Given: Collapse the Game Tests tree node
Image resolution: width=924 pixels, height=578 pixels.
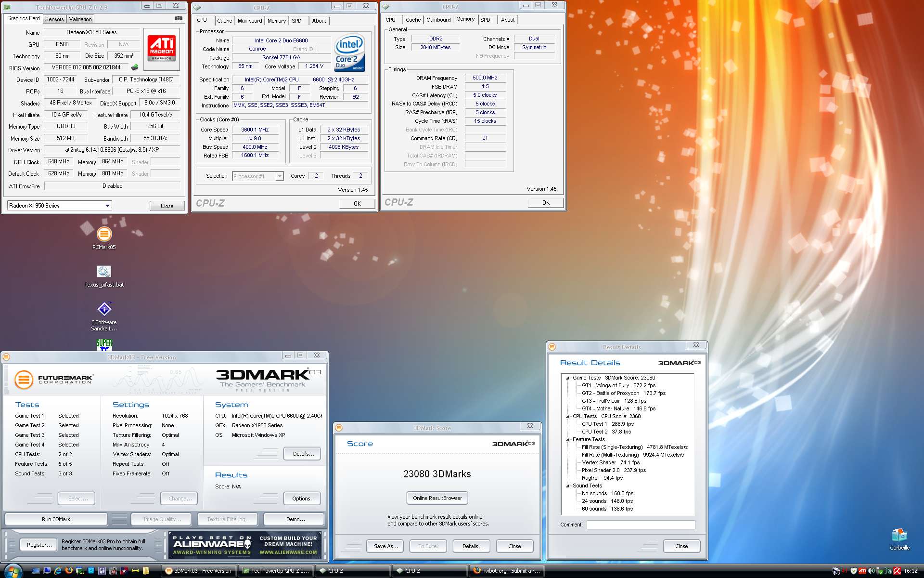Looking at the screenshot, I should 567,378.
